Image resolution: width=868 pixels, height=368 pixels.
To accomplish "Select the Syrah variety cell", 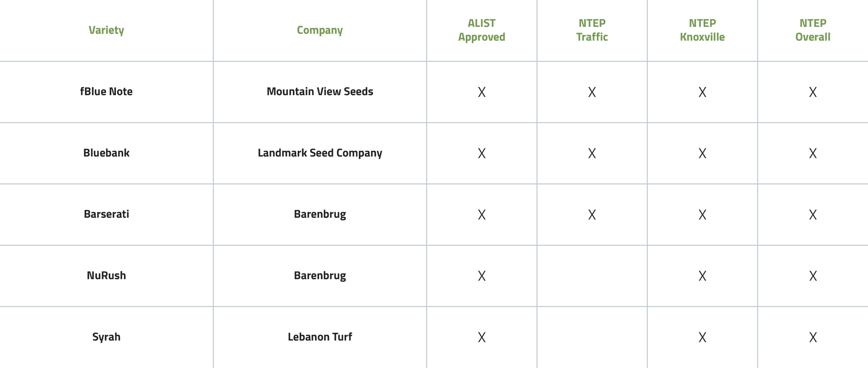I will click(x=106, y=337).
